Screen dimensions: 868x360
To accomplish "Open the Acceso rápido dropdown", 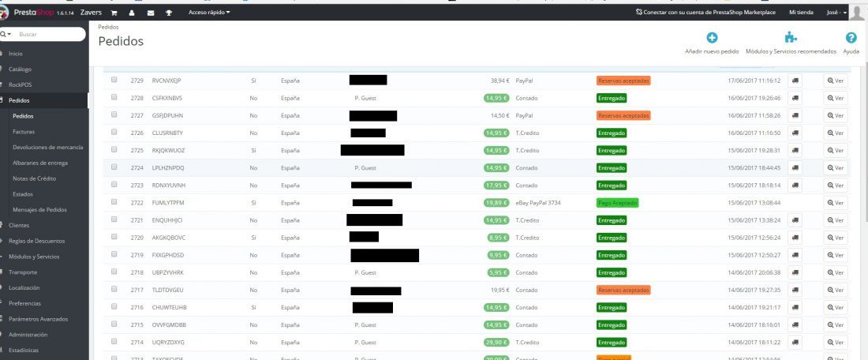I will (x=209, y=12).
